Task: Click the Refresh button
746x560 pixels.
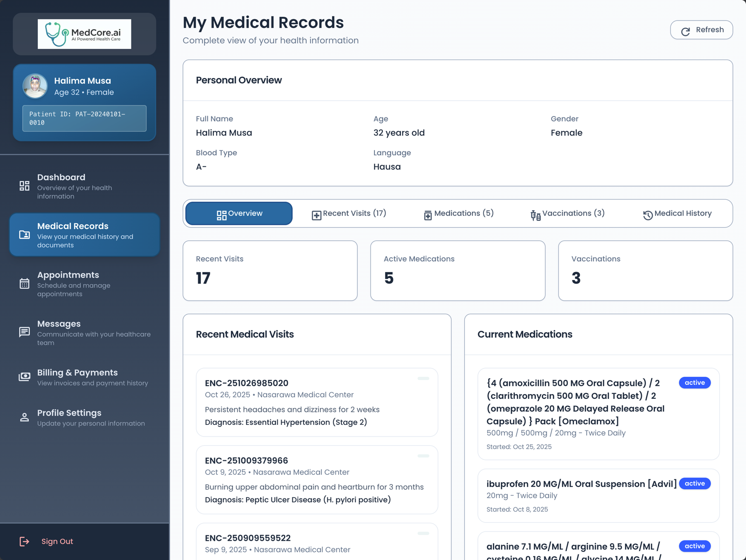Action: click(701, 30)
